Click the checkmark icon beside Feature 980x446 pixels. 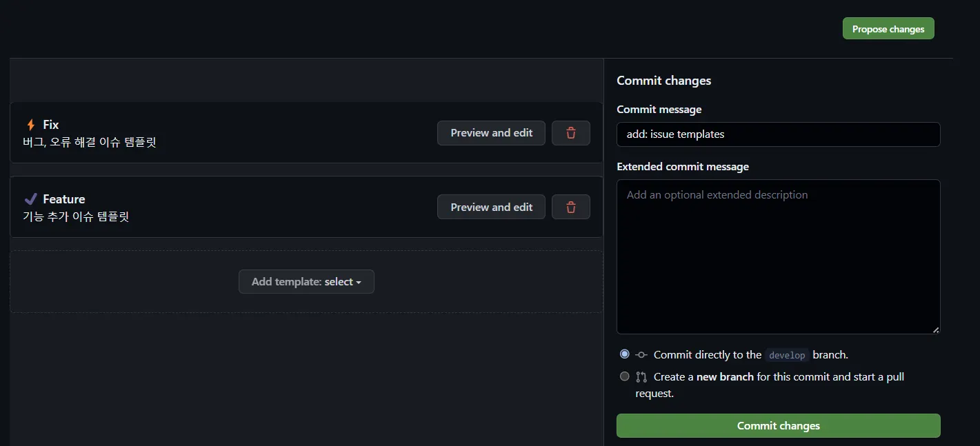[x=30, y=199]
